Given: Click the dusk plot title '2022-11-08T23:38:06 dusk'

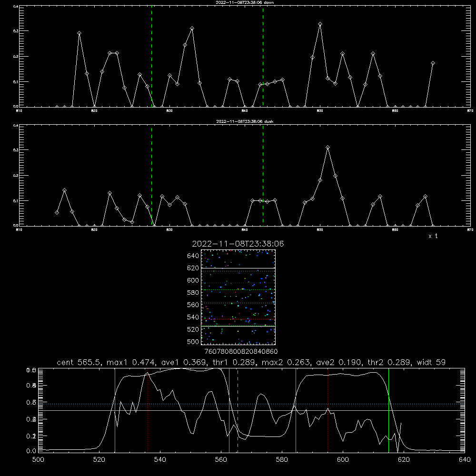Looking at the screenshot, I should tap(245, 121).
